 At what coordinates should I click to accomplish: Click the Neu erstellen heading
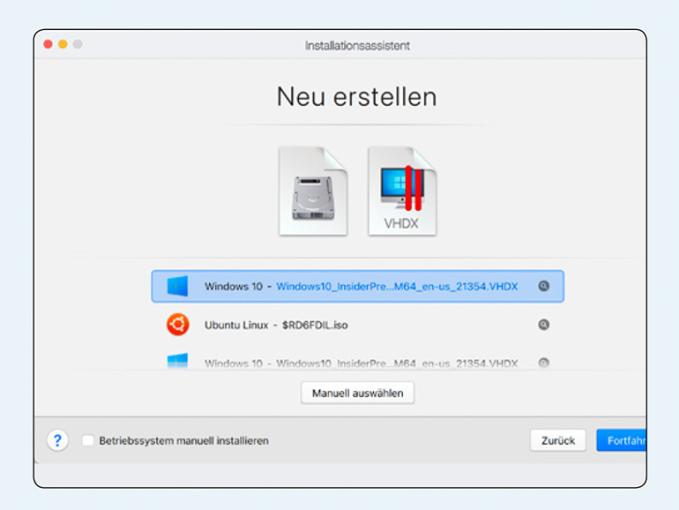pyautogui.click(x=356, y=97)
